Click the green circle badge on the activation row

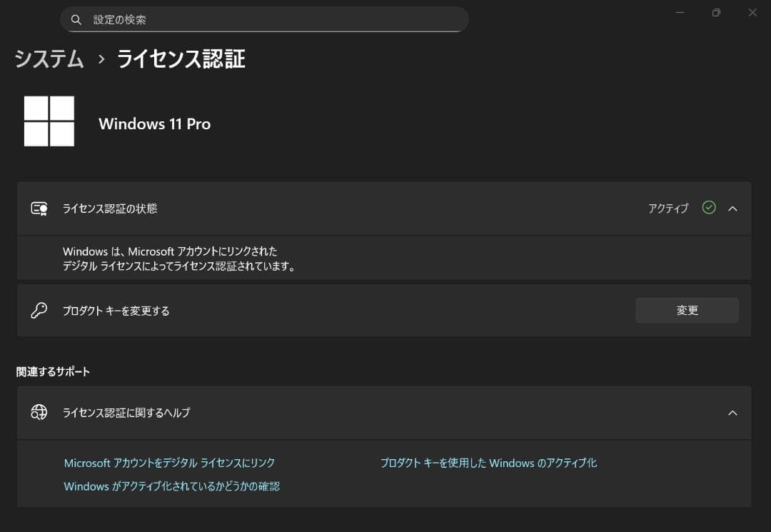(709, 208)
